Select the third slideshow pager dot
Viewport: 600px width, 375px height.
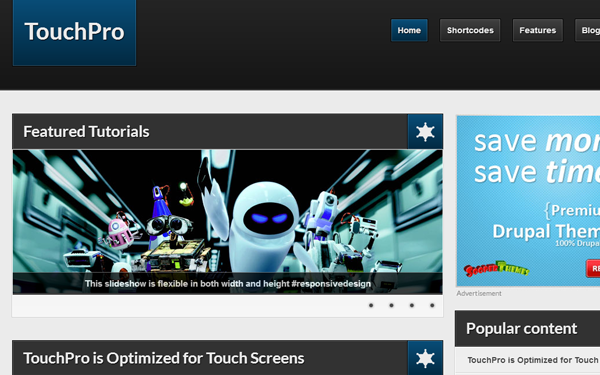tap(412, 305)
